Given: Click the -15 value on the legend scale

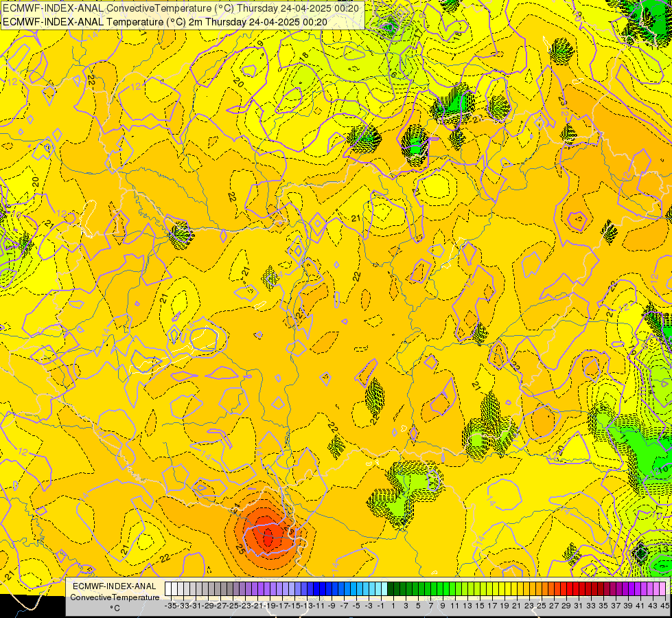Looking at the screenshot, I should [295, 606].
